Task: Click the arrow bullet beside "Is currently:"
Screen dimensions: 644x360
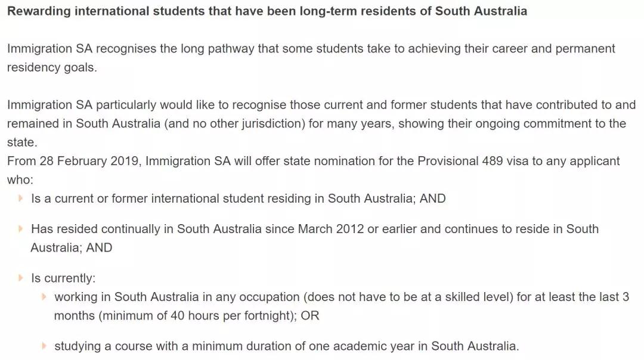Action: pyautogui.click(x=21, y=278)
